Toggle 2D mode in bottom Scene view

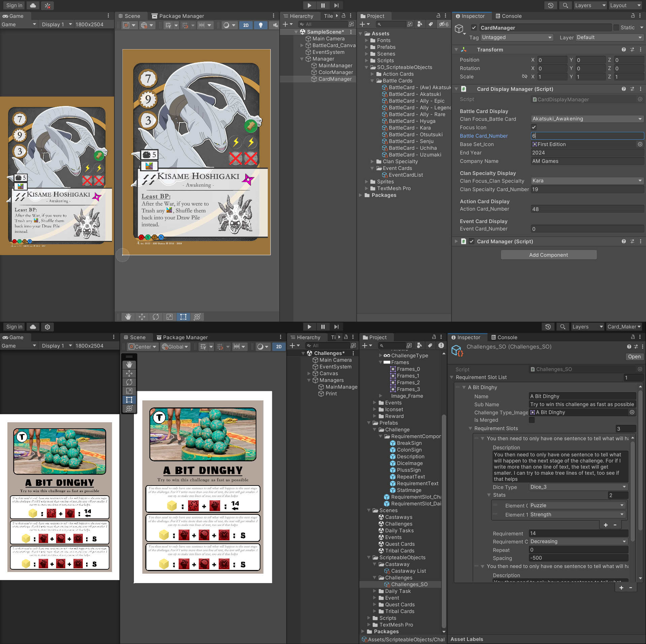coord(279,347)
